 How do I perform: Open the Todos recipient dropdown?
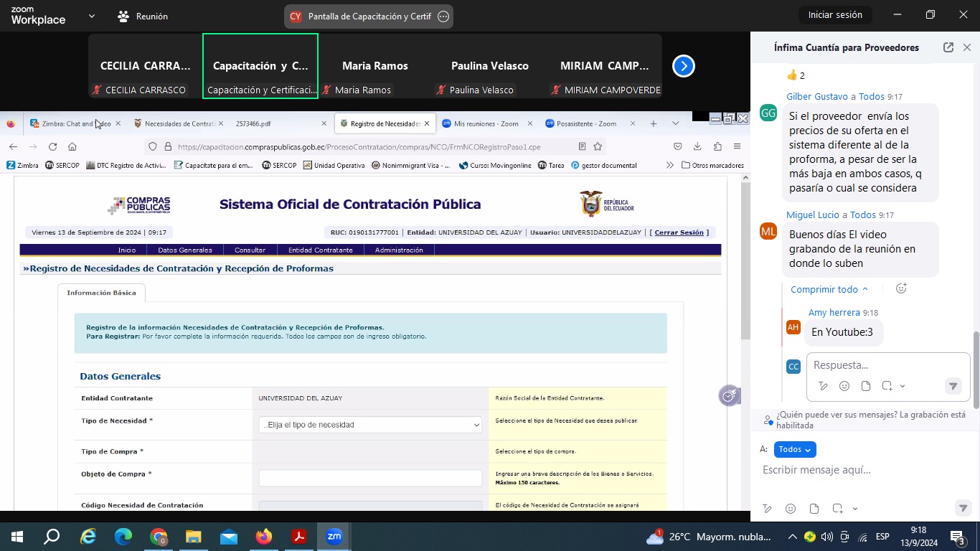point(795,449)
